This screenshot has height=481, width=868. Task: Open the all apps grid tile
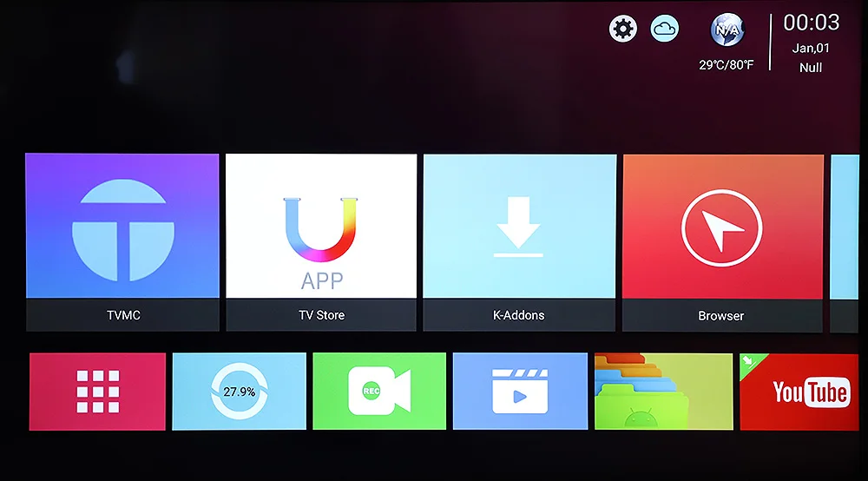pos(97,392)
